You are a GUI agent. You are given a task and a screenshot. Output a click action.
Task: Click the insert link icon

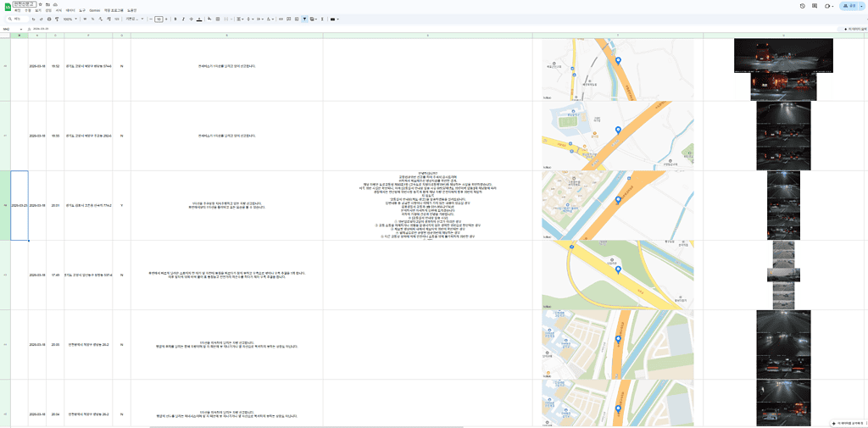pos(281,19)
